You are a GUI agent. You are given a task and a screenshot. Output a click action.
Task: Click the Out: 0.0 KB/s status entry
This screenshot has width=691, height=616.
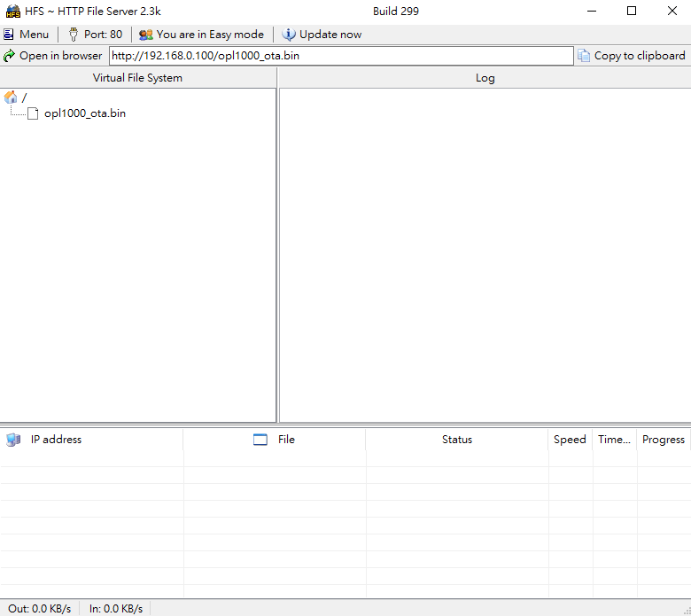[40, 609]
